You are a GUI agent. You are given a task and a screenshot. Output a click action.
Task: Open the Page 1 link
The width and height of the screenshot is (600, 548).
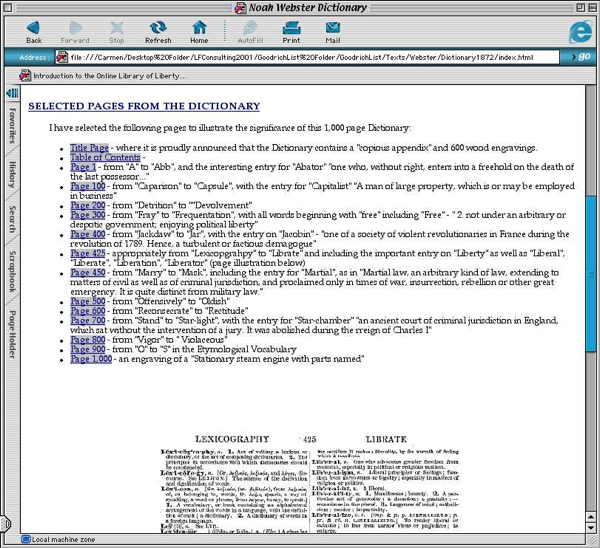click(83, 167)
